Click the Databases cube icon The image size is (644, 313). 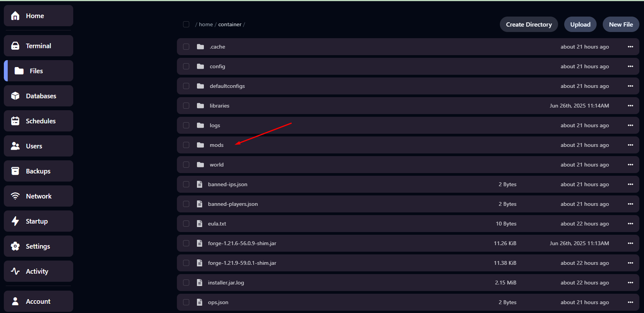pos(15,96)
